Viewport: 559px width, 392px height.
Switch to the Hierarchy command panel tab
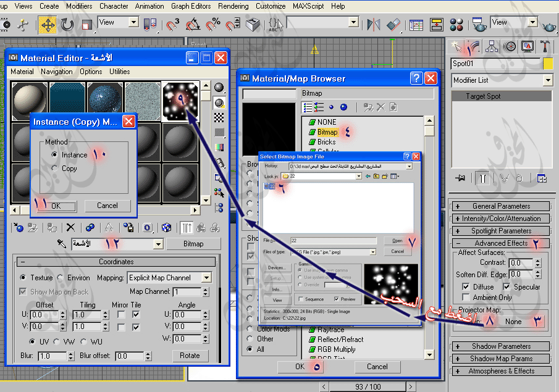click(492, 47)
